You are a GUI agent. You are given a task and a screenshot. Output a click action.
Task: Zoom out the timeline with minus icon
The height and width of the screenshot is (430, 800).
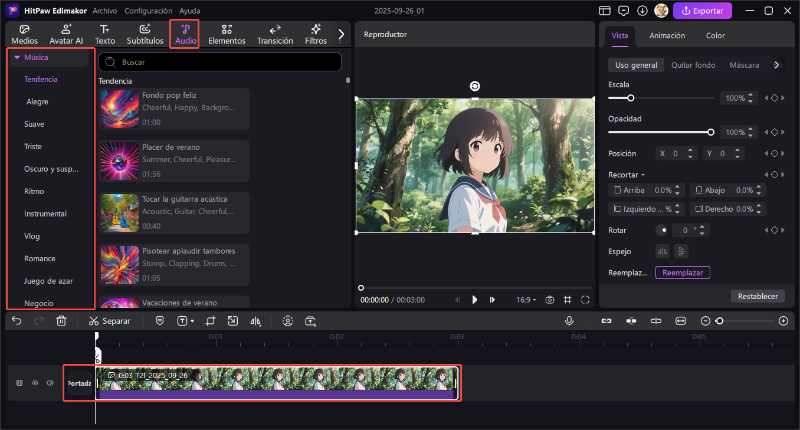(705, 321)
